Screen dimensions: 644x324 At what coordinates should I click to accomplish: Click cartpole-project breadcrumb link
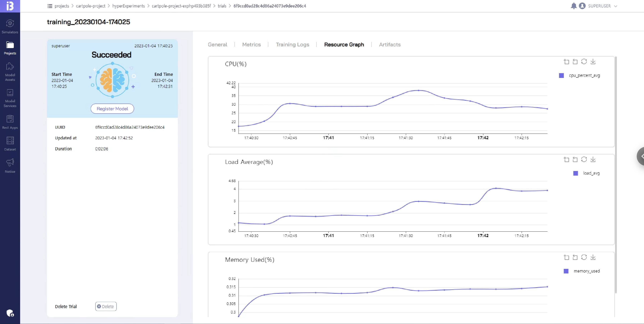coord(90,6)
